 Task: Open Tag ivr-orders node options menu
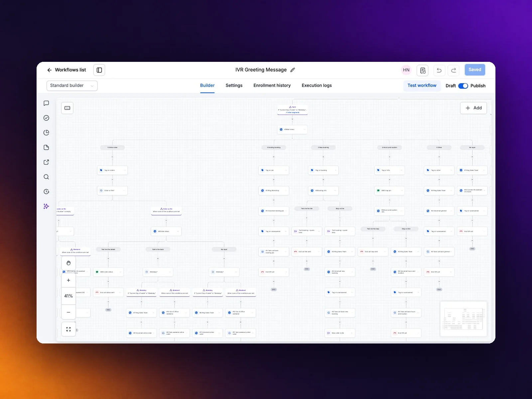click(125, 170)
